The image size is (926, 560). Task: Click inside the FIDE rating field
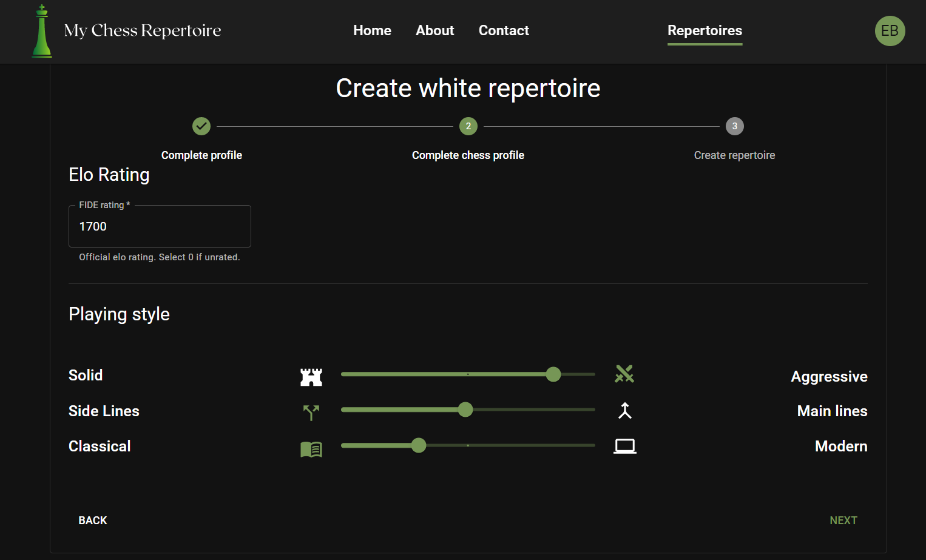click(x=160, y=226)
